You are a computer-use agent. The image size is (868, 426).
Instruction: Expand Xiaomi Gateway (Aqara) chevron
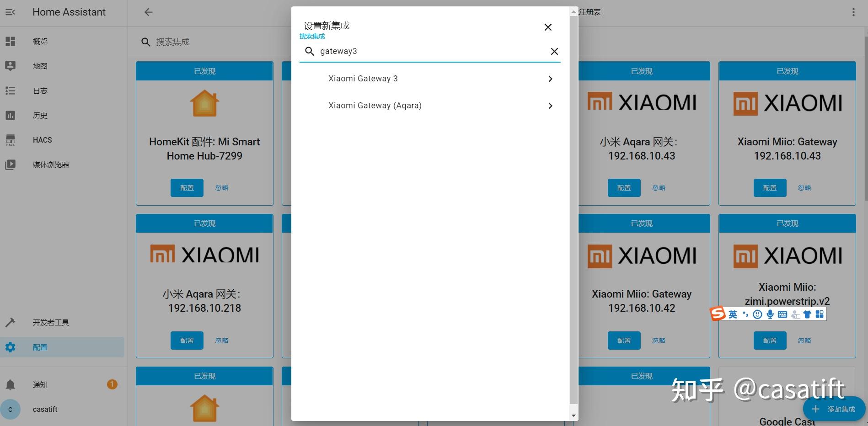tap(550, 106)
